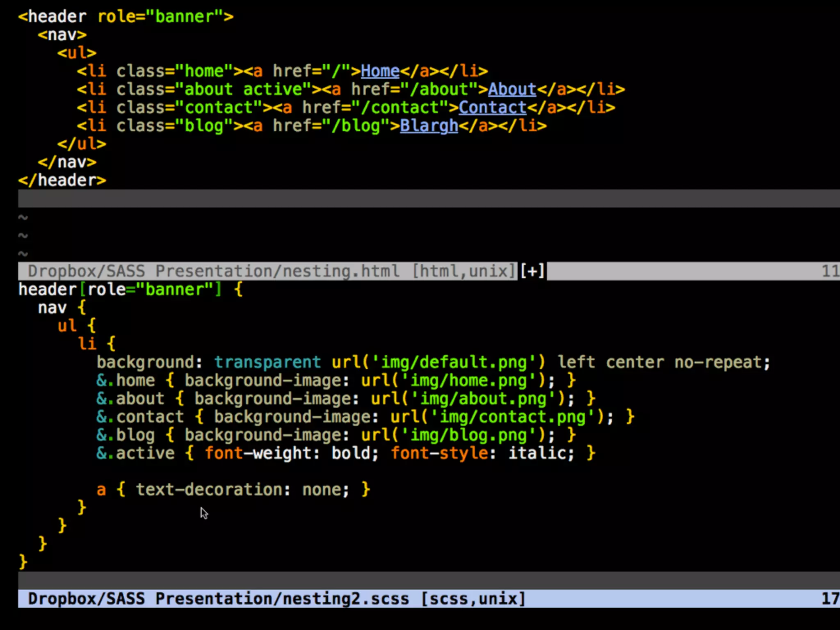The width and height of the screenshot is (840, 630).
Task: Click the opening <nav> tag
Action: click(x=62, y=35)
